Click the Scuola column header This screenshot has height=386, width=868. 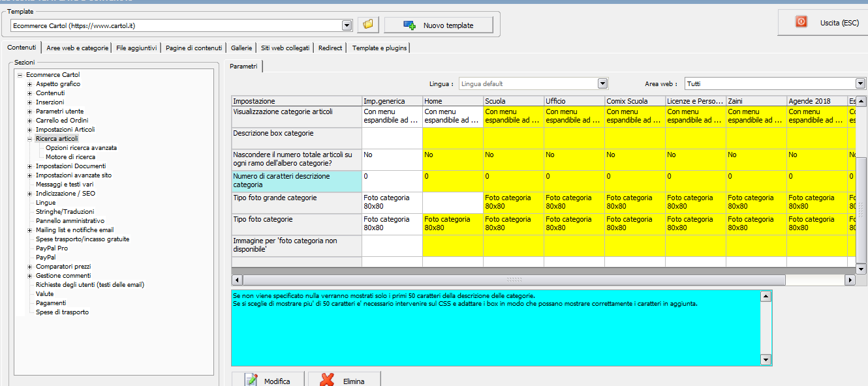tap(513, 101)
